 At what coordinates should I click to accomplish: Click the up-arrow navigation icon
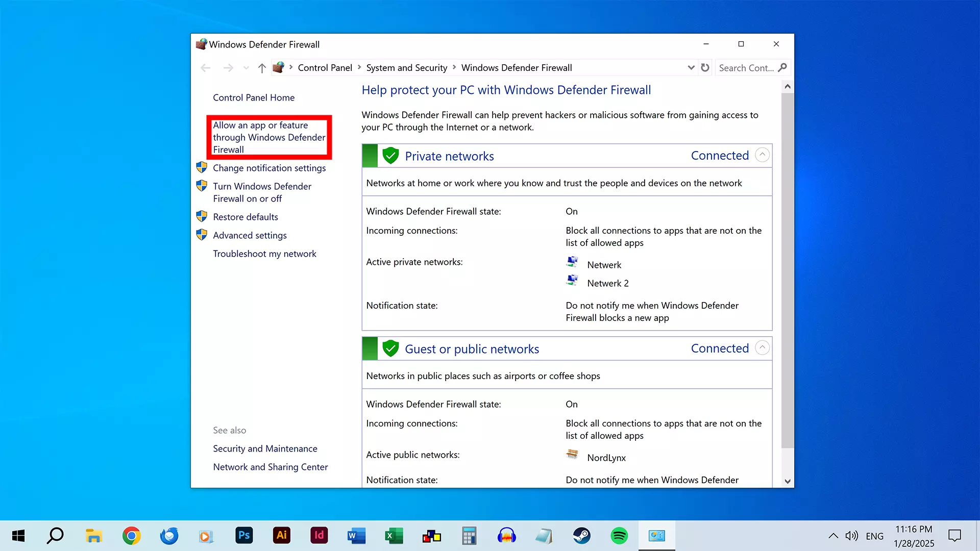click(x=262, y=68)
